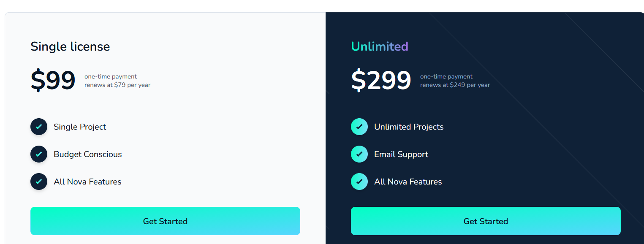Click the checkmark icon next to Email Support
This screenshot has width=644, height=244.
(359, 154)
